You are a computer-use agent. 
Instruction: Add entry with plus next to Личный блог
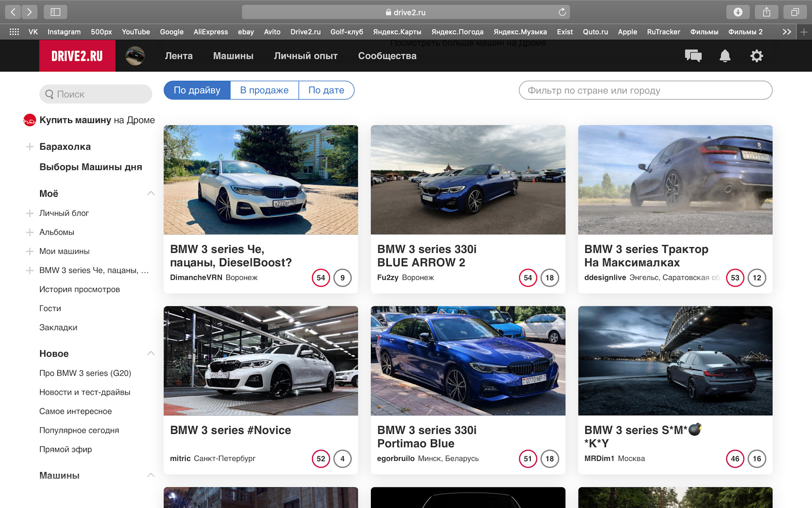[x=30, y=213]
